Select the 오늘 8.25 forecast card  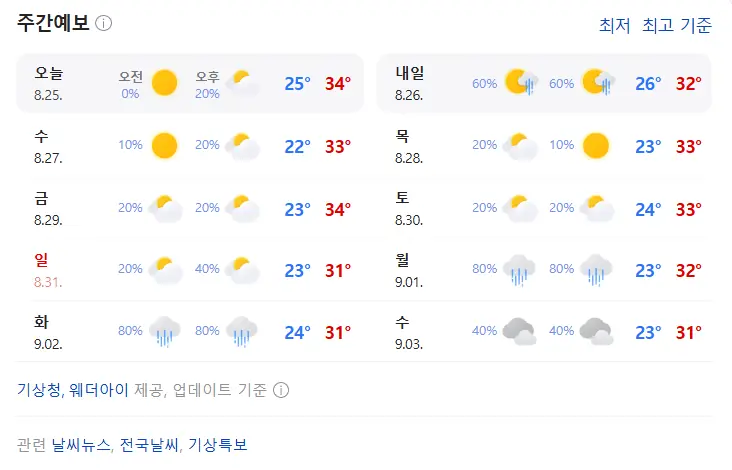pyautogui.click(x=190, y=83)
